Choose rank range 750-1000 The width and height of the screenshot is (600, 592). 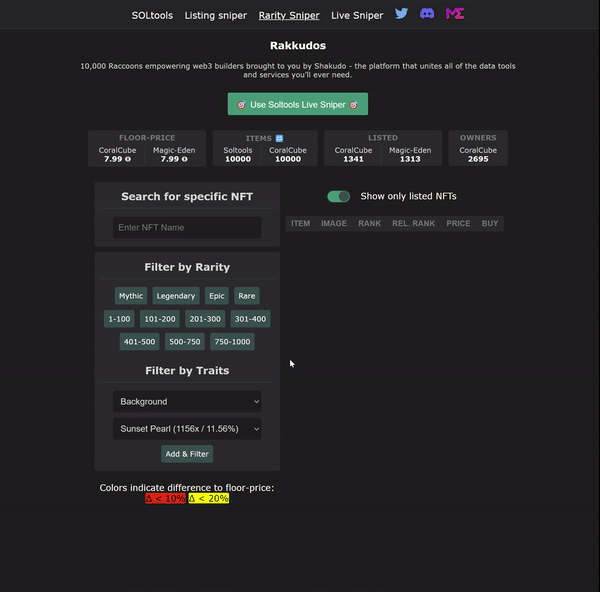tap(232, 342)
